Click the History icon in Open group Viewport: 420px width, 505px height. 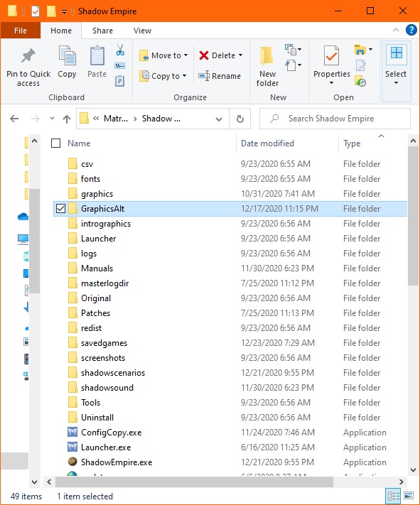[x=360, y=81]
